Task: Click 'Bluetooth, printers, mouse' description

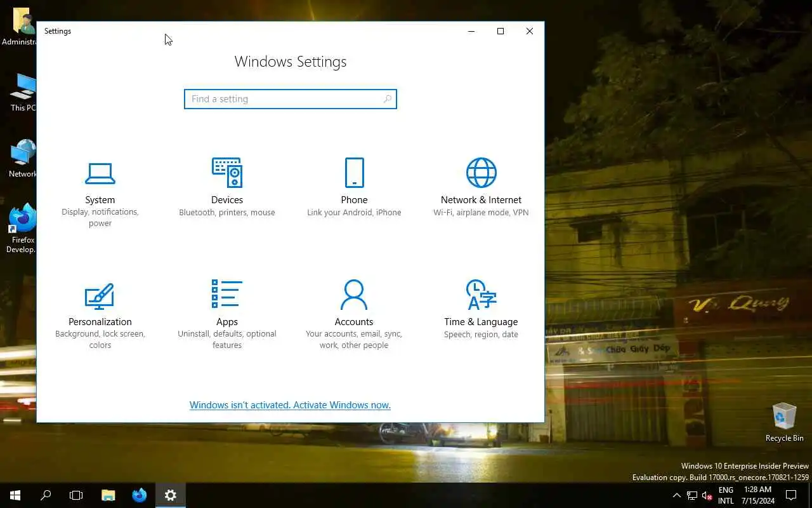Action: (227, 213)
